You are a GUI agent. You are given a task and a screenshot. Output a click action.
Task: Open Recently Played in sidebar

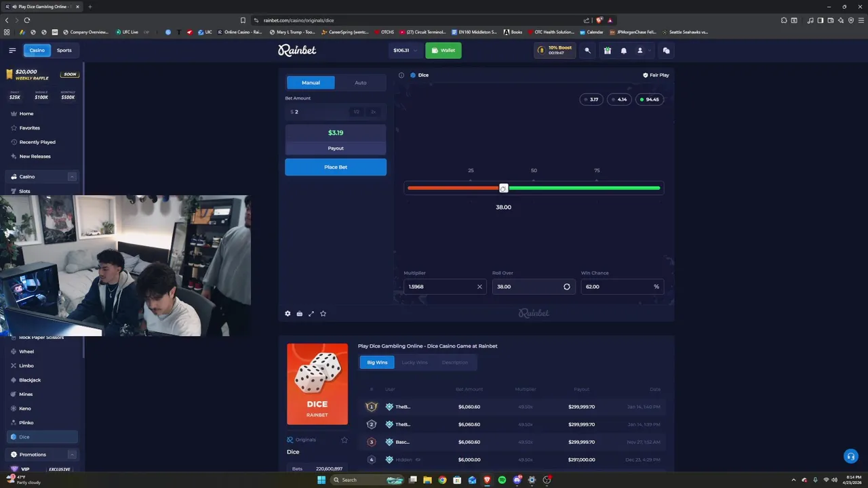coord(37,142)
